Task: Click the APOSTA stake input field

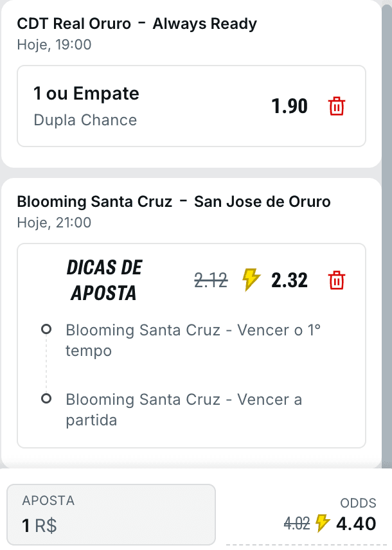Action: pyautogui.click(x=111, y=514)
